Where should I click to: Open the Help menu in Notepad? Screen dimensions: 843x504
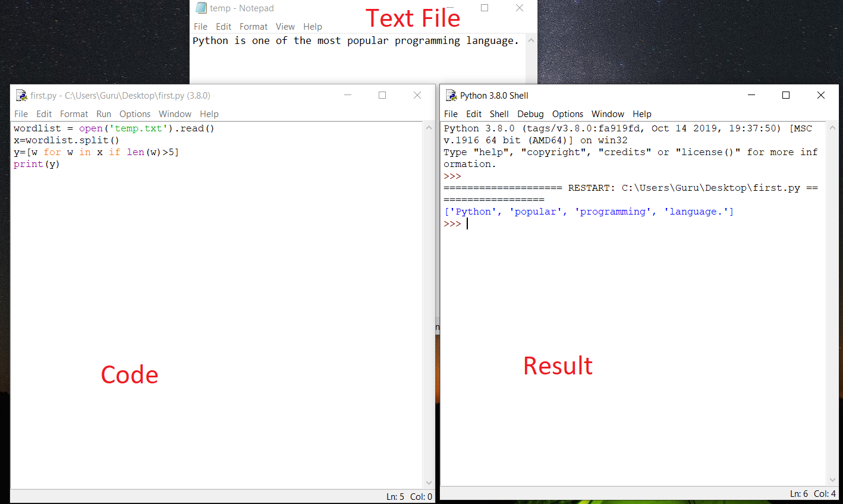[313, 26]
